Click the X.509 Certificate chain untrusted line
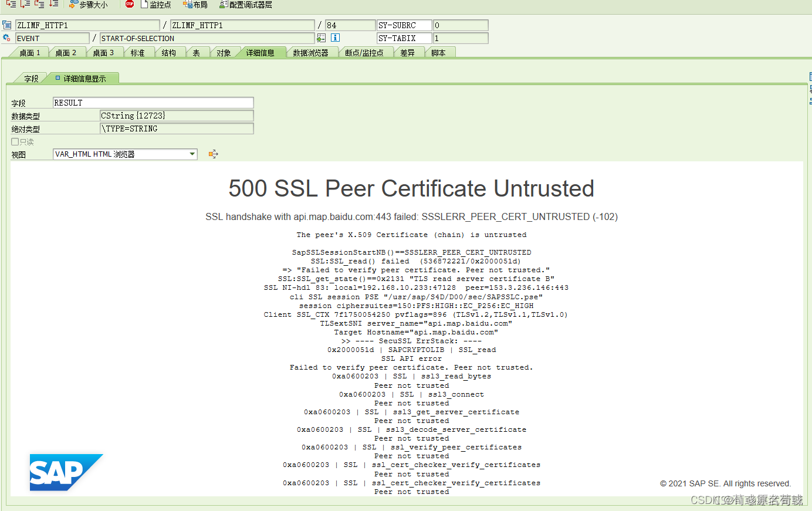Image resolution: width=812 pixels, height=511 pixels. click(x=411, y=235)
